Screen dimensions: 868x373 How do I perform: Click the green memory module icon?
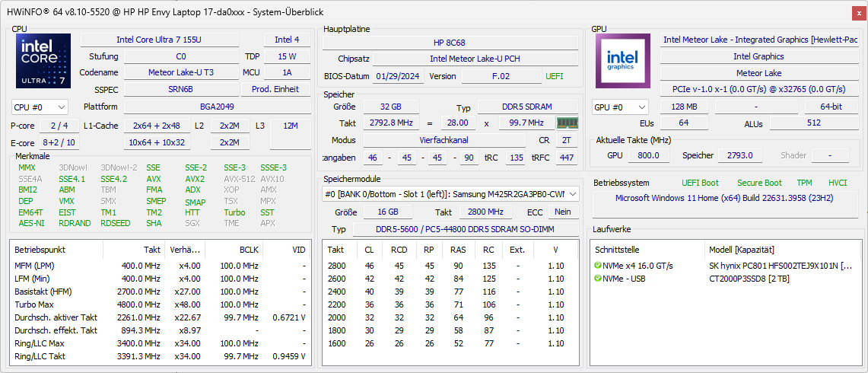point(567,123)
